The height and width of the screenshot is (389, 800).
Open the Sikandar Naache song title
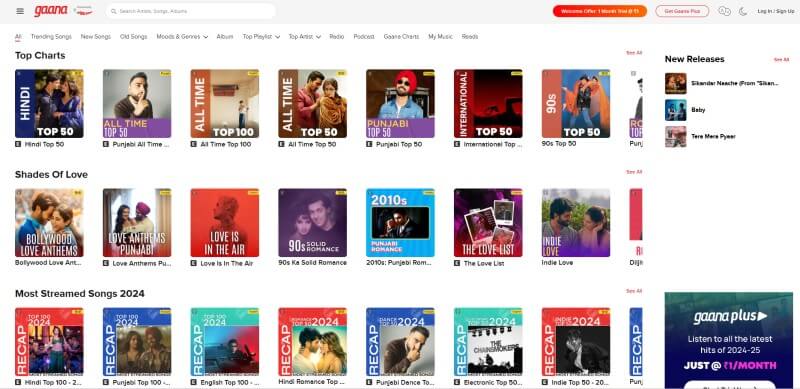click(x=735, y=83)
